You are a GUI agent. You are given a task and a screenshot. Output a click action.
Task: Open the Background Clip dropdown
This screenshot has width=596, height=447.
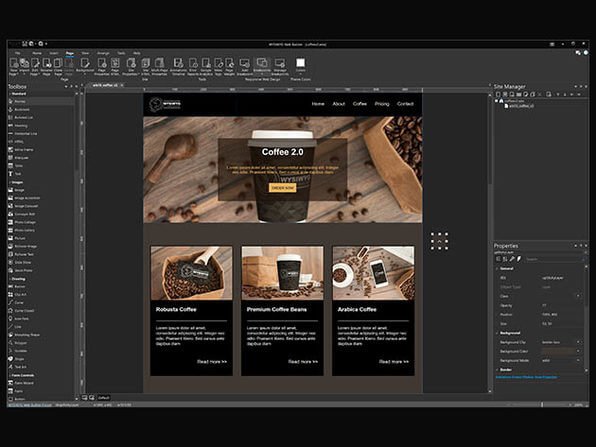pos(579,342)
